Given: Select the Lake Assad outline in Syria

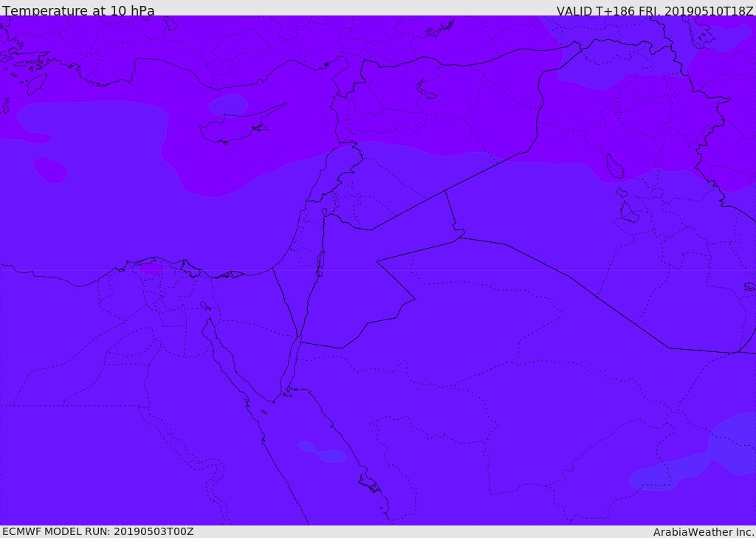Looking at the screenshot, I should (x=426, y=89).
